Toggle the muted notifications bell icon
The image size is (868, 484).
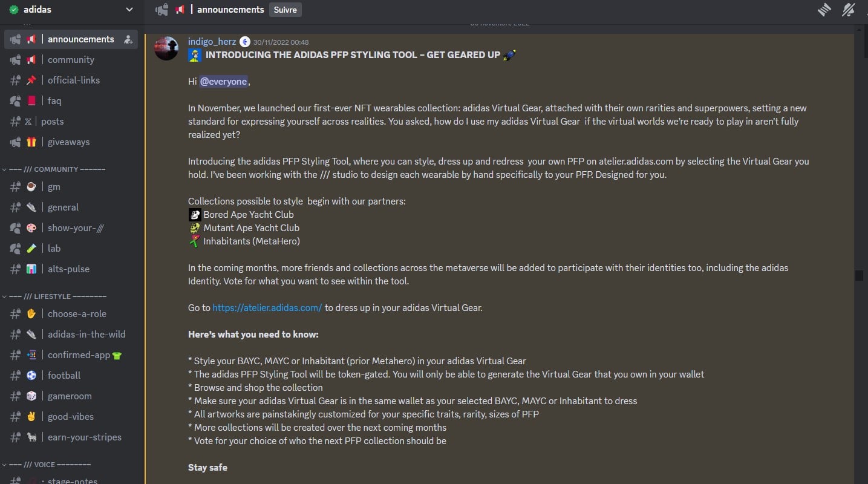[x=849, y=10]
